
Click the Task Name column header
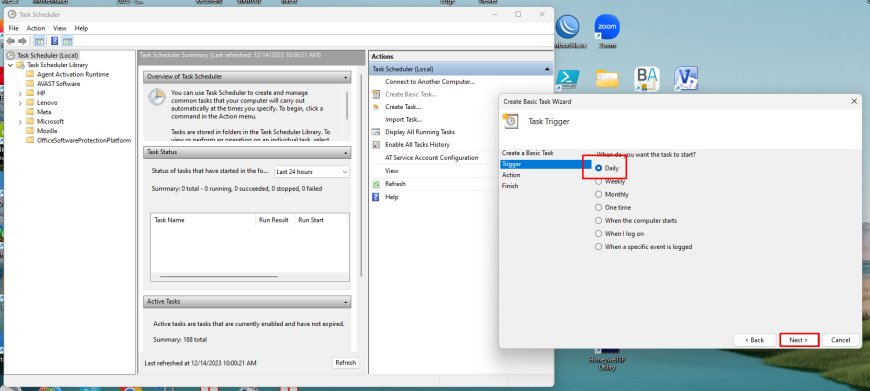click(x=203, y=220)
